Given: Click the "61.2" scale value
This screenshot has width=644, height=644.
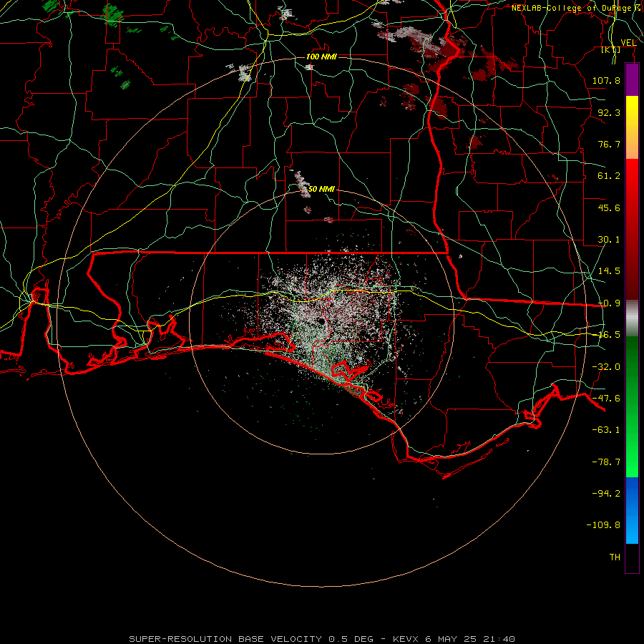Looking at the screenshot, I should coord(609,176).
